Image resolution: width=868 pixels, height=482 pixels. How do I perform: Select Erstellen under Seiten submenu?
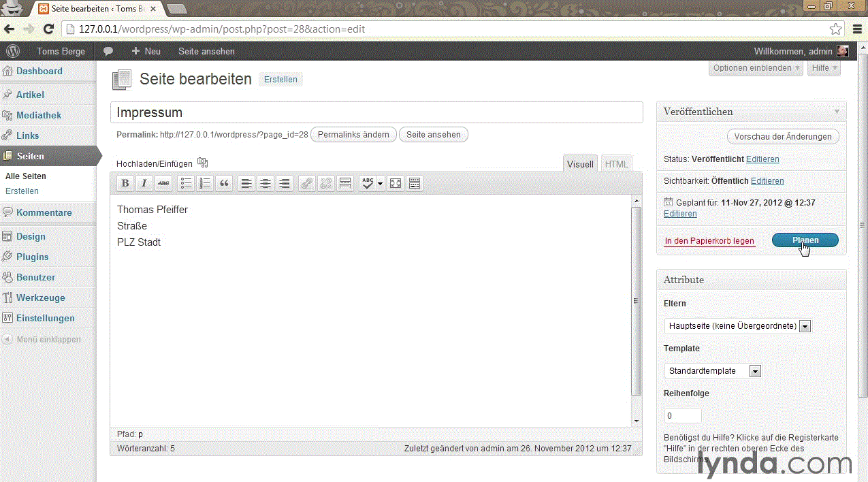[x=22, y=191]
